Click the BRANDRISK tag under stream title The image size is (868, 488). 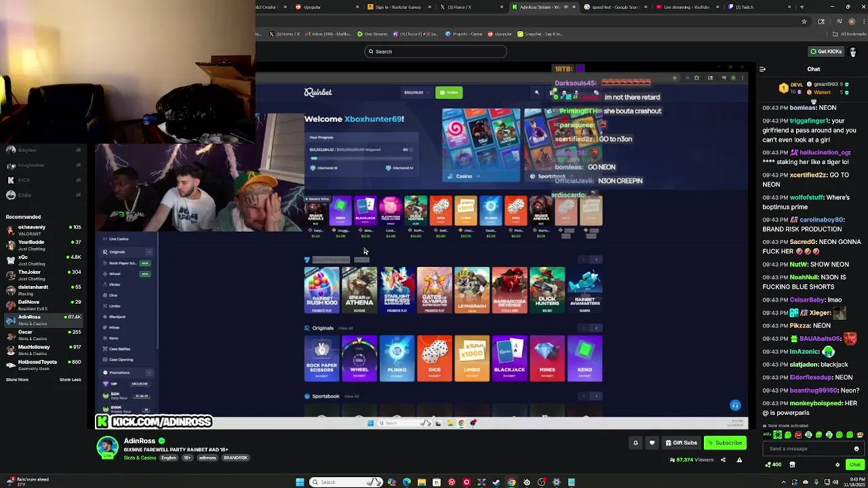click(235, 457)
